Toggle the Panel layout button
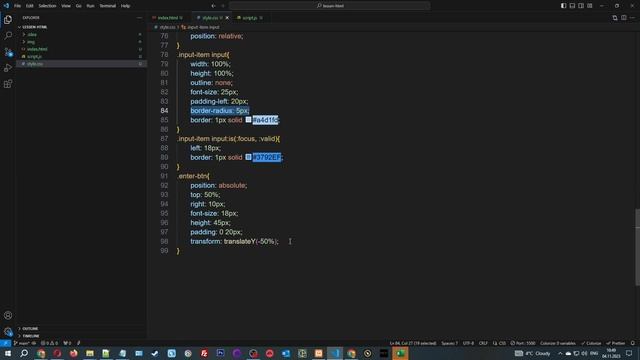The height and width of the screenshot is (360, 640). click(x=572, y=6)
